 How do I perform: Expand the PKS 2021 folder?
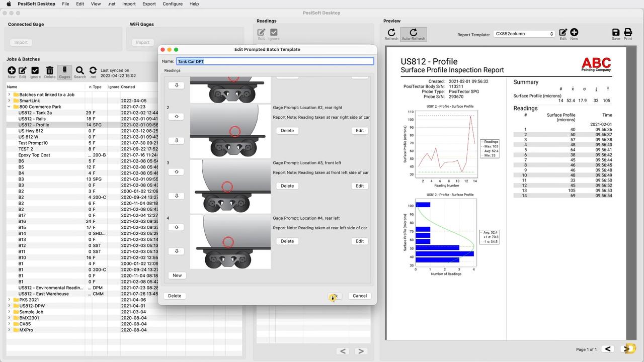[x=9, y=300]
